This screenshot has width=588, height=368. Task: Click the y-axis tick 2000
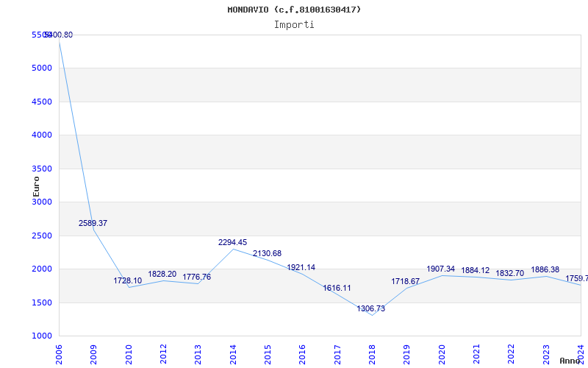42,269
